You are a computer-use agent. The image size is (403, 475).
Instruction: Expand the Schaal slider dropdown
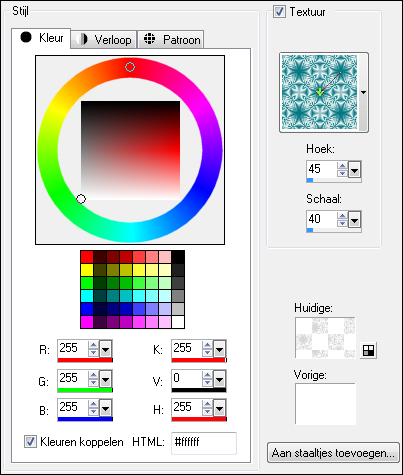click(355, 220)
